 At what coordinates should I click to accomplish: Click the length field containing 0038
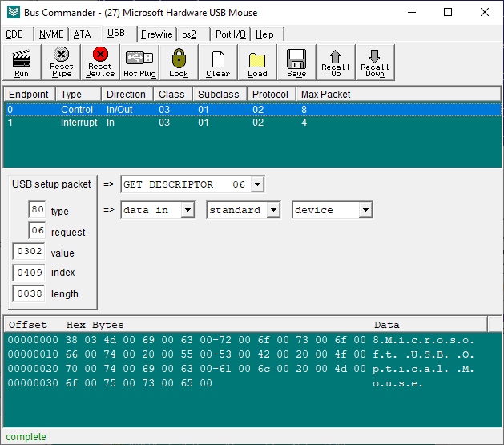pos(28,293)
